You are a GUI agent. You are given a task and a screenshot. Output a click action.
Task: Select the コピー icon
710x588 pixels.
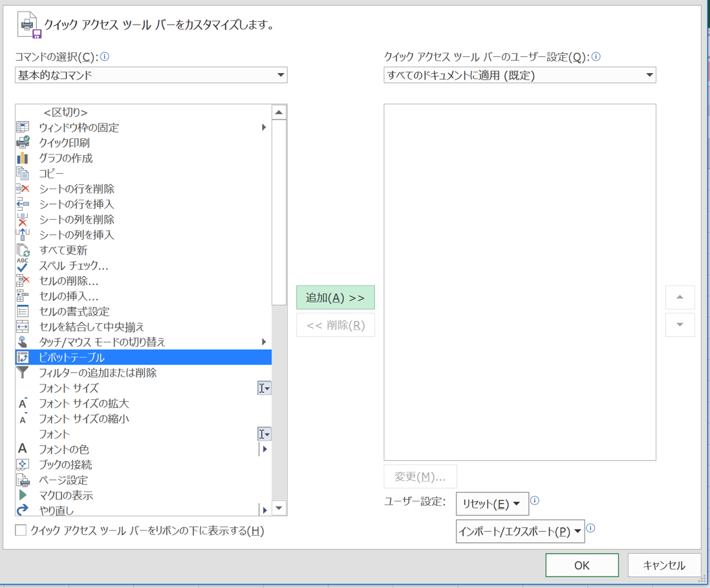23,174
